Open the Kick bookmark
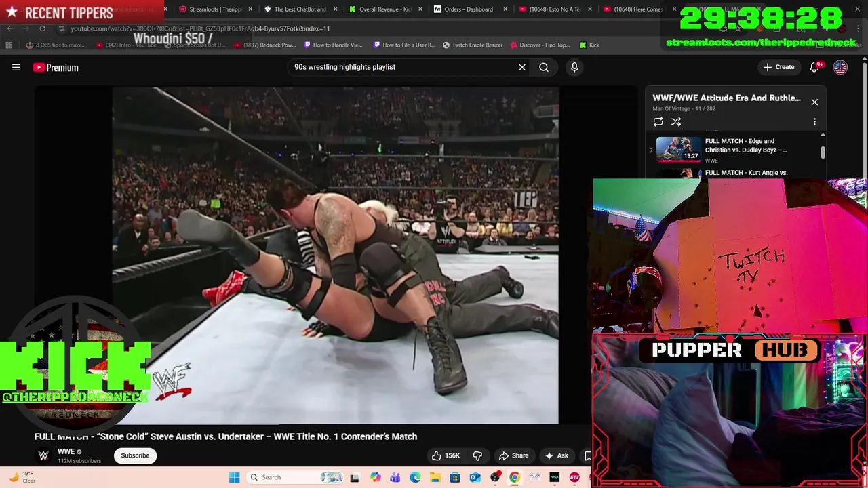The width and height of the screenshot is (868, 488). pos(589,45)
